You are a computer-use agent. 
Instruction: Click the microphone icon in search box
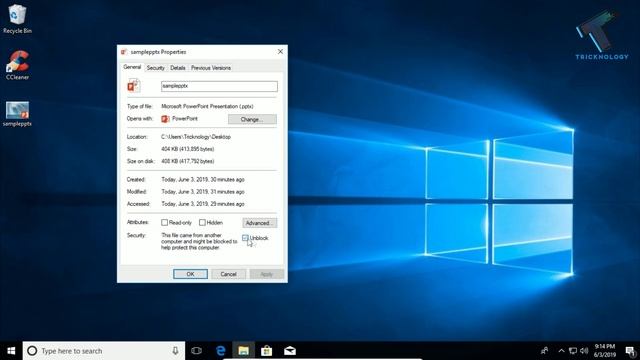[175, 351]
